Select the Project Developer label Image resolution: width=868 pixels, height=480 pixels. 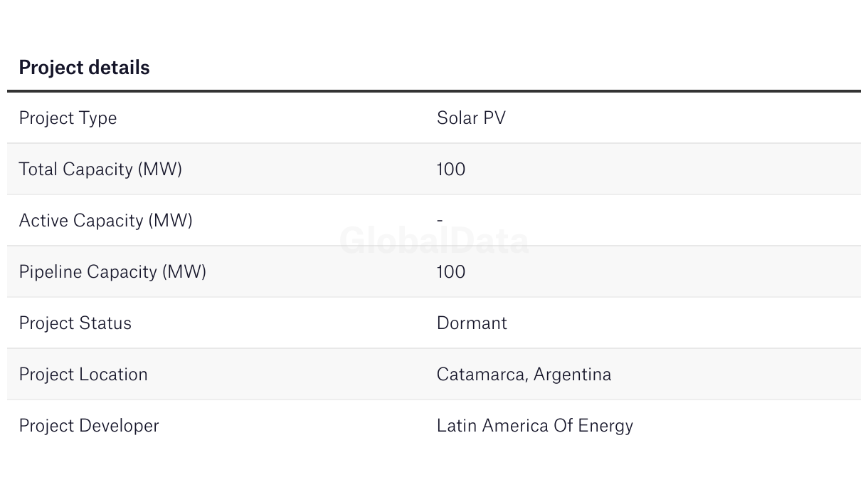89,426
